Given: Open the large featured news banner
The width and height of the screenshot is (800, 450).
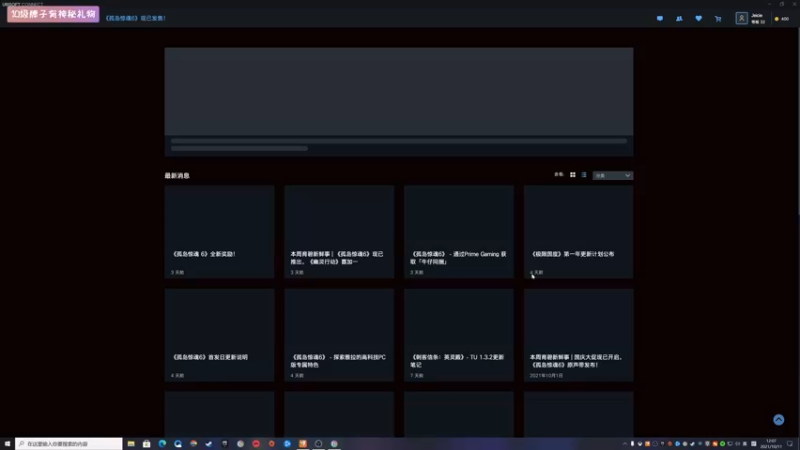Looking at the screenshot, I should (x=398, y=102).
